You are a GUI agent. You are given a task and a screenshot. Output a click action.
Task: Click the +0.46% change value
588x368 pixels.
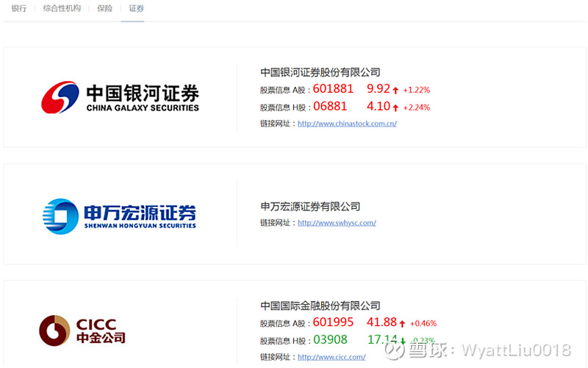point(423,323)
